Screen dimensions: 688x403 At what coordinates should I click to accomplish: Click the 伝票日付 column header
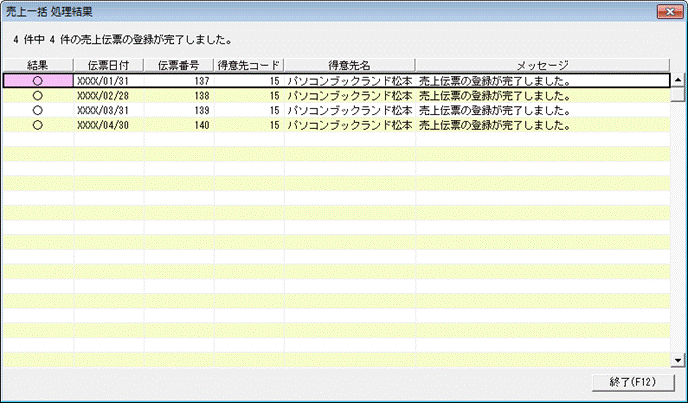coord(108,65)
